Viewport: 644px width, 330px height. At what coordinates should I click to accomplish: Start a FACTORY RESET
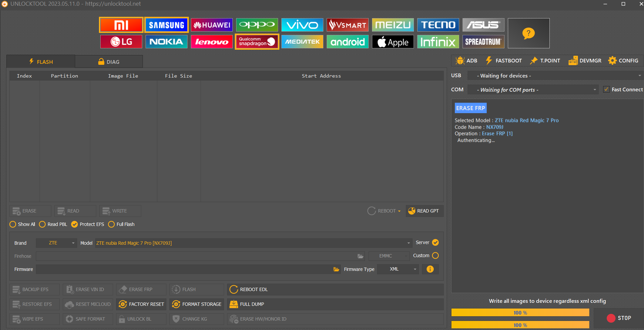[141, 304]
